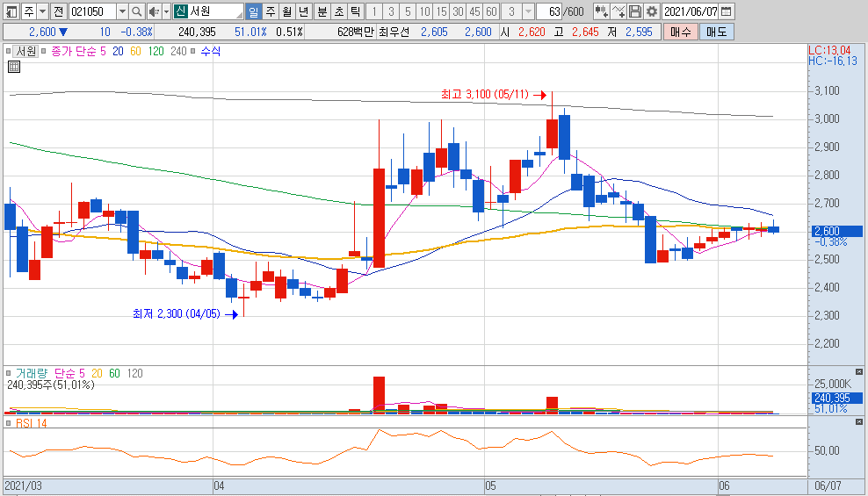Switch to minute 분 chart
Screen dimensions: 868x496
pyautogui.click(x=322, y=11)
